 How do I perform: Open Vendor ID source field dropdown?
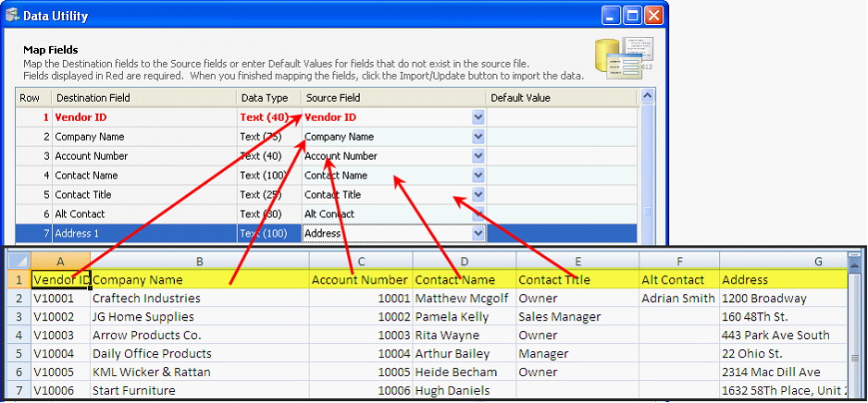pyautogui.click(x=478, y=117)
